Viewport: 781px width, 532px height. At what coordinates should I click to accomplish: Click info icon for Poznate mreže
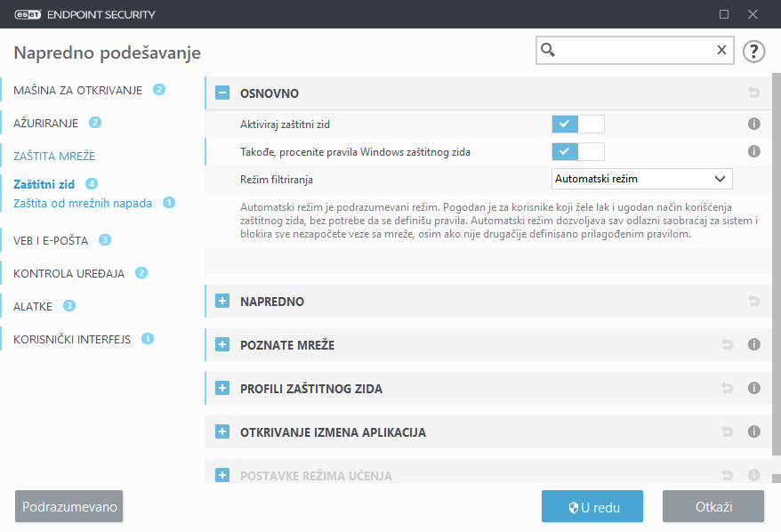(x=753, y=344)
